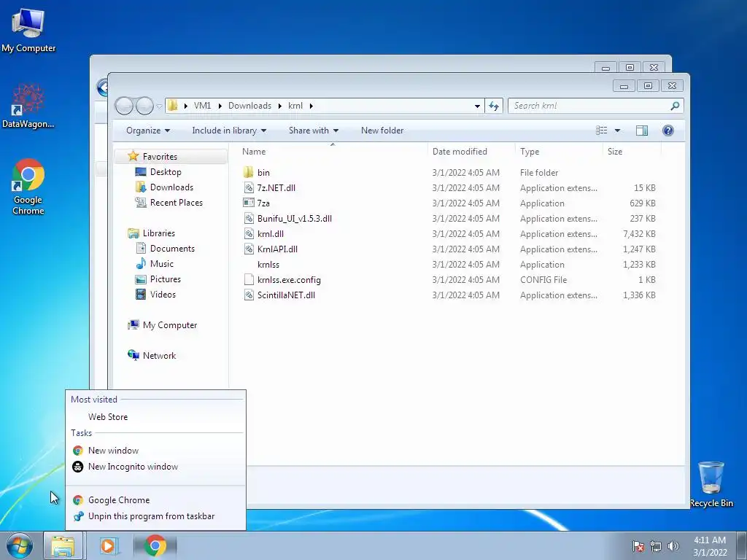Open the Windows Start orb
This screenshot has height=560, width=747.
pos(20,545)
